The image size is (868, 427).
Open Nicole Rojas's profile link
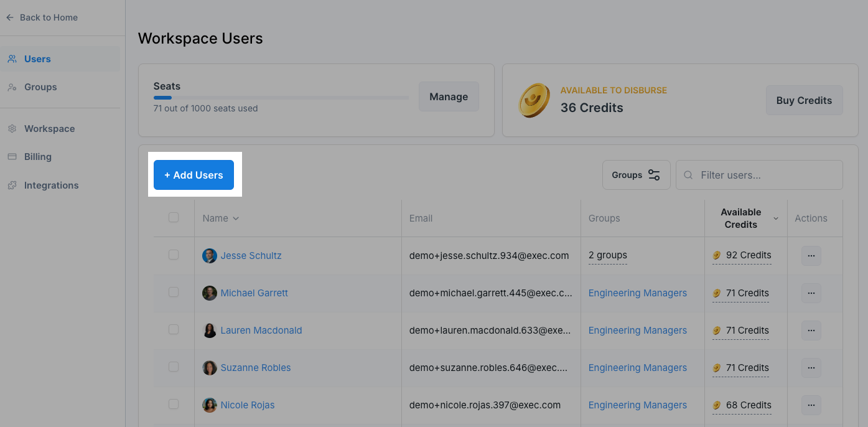[248, 405]
